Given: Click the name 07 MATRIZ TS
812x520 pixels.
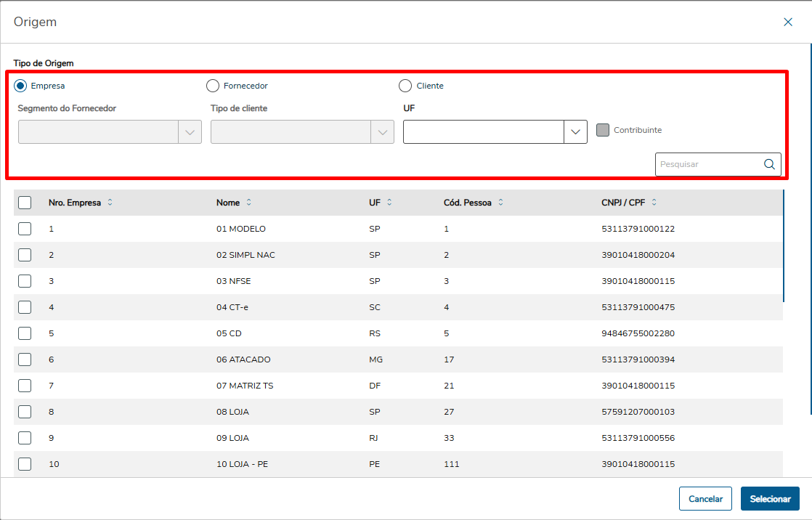Looking at the screenshot, I should click(245, 386).
